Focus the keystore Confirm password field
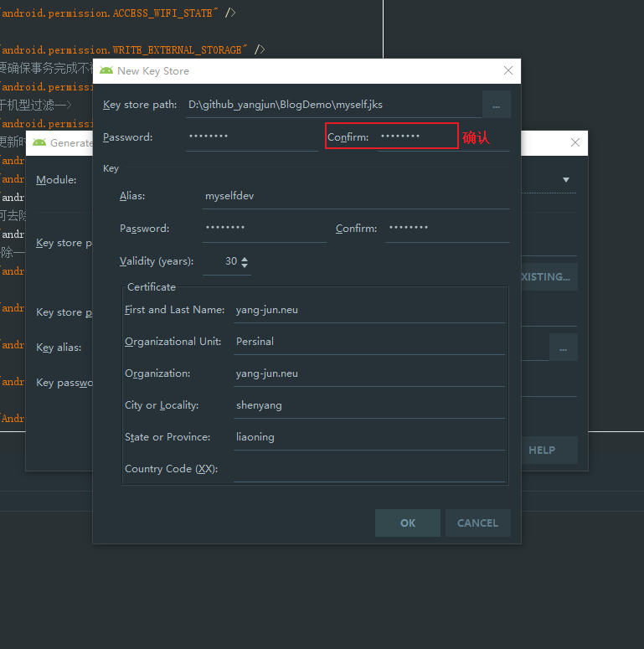The image size is (644, 649). pos(443,137)
